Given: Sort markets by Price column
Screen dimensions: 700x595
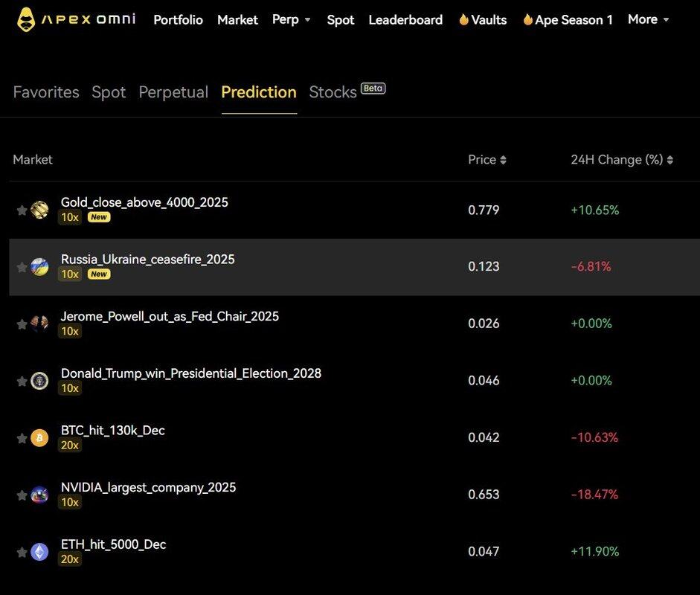Looking at the screenshot, I should pos(487,160).
